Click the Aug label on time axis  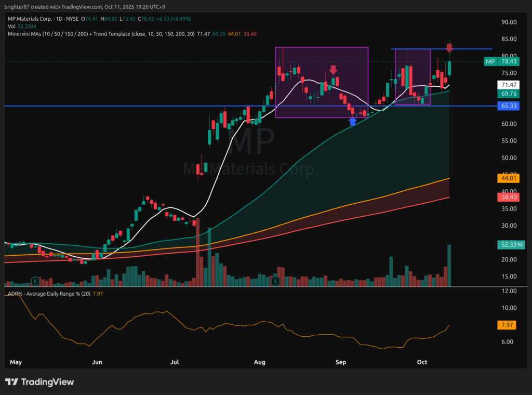click(x=260, y=362)
